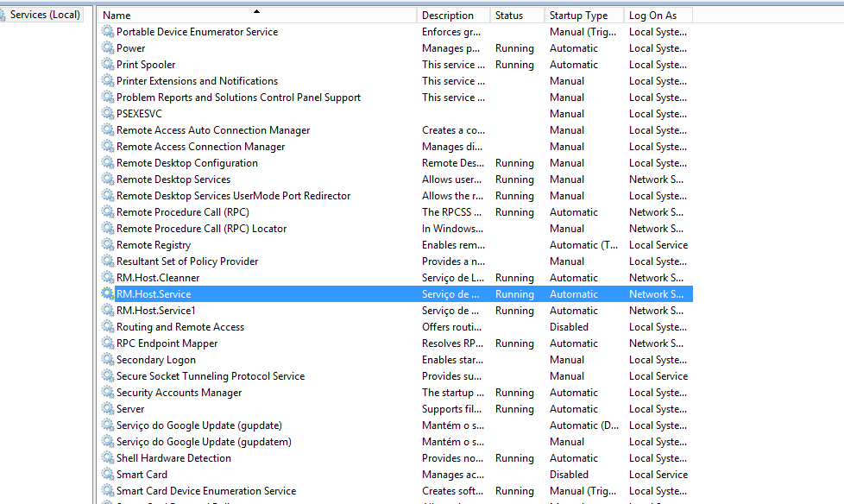The height and width of the screenshot is (504, 844).
Task: Select the Remote Access Connection Manager service name
Action: (200, 147)
